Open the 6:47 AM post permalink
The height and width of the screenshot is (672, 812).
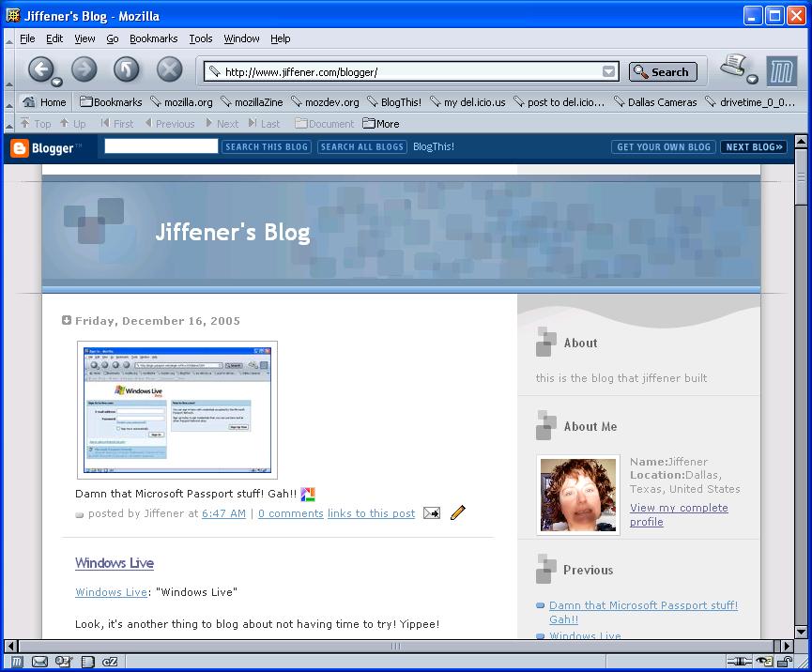(x=223, y=513)
